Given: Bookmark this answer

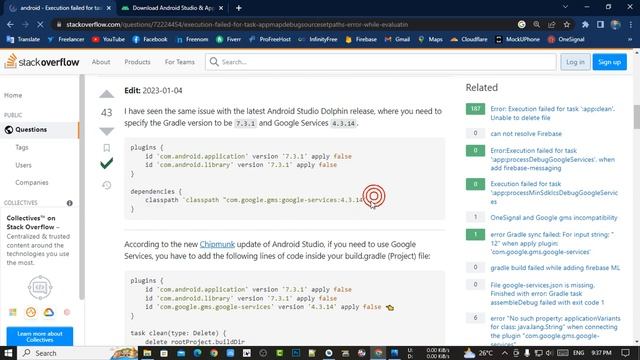Looking at the screenshot, I should point(107,148).
